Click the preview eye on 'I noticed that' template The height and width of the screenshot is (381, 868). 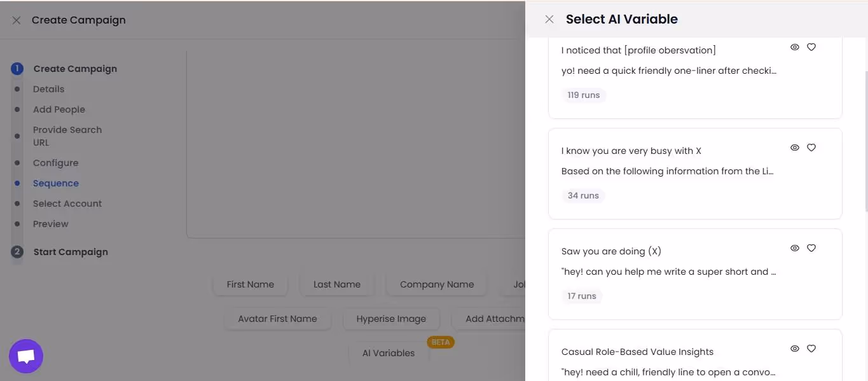[795, 47]
